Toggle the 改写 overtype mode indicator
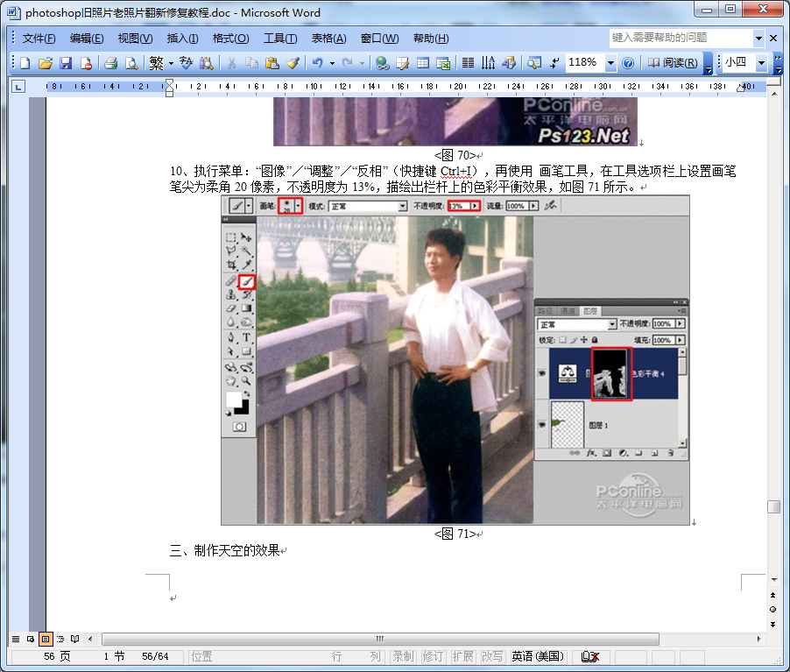 point(492,656)
